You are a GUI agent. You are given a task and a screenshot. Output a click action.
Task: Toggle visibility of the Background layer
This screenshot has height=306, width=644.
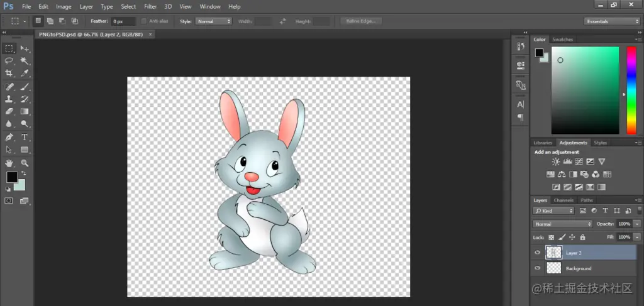(x=537, y=268)
